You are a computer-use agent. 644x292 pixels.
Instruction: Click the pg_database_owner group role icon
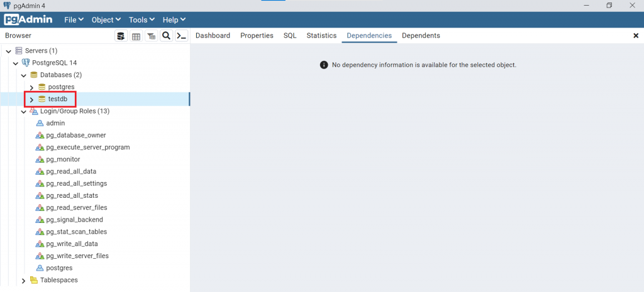click(x=40, y=136)
